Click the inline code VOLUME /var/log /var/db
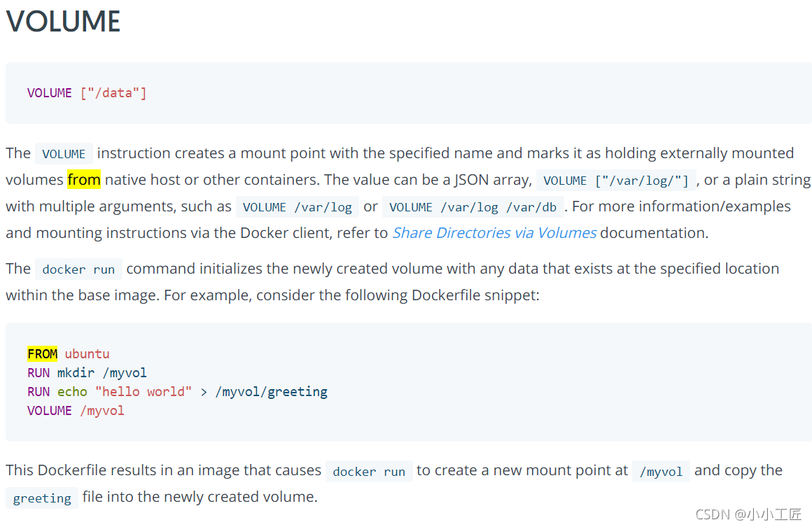Viewport: 812px width, 527px height. coord(472,207)
